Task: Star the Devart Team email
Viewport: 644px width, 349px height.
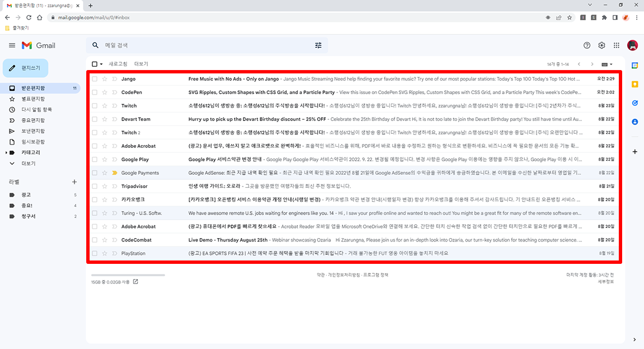Action: [105, 119]
